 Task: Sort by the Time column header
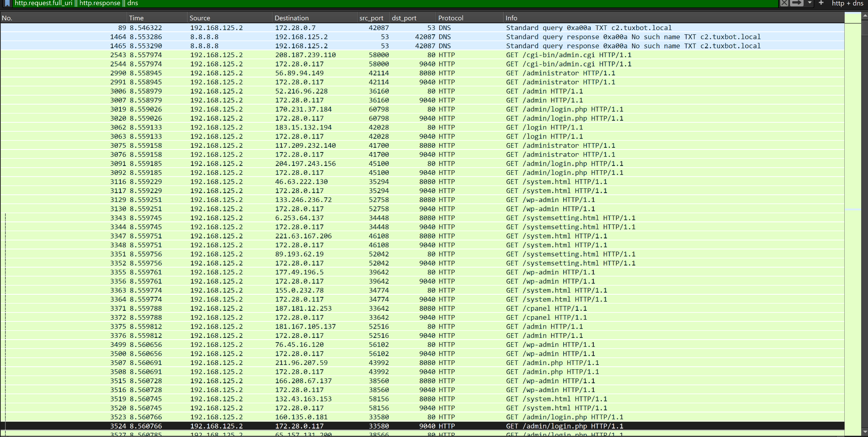(157, 18)
